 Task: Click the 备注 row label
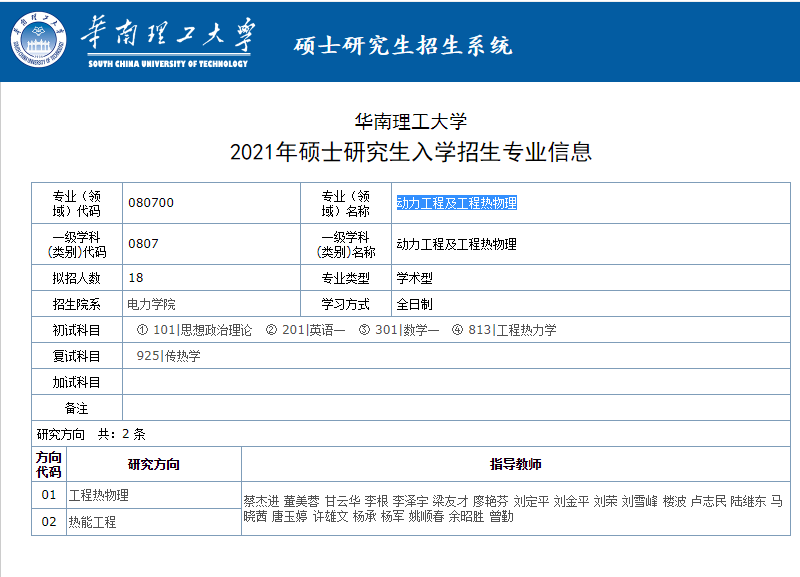[x=77, y=408]
